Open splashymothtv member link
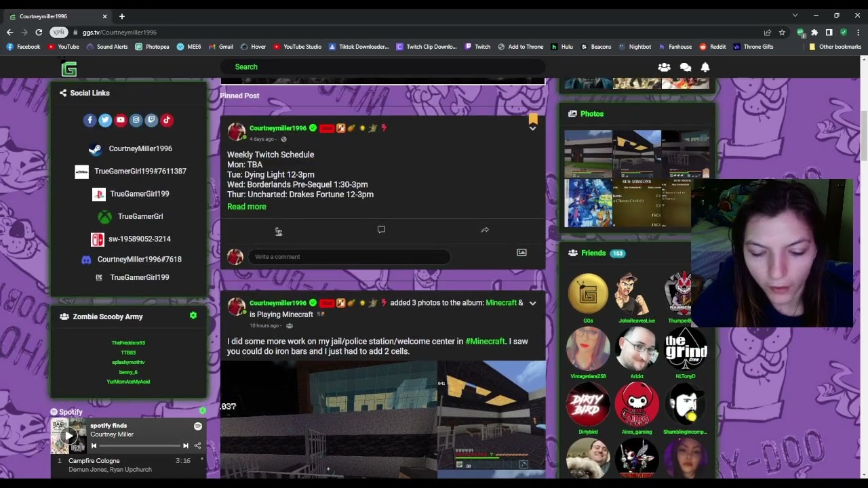Screen dimensions: 868x488 128,363
